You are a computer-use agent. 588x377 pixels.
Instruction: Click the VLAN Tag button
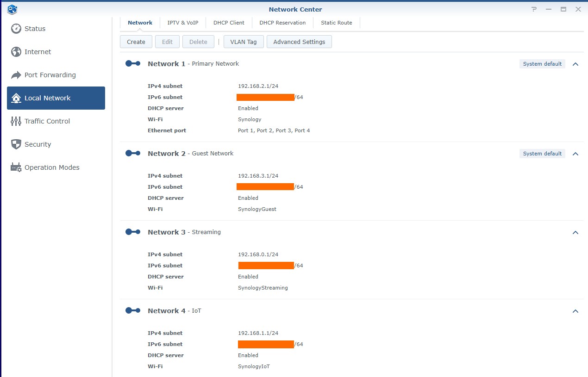[x=244, y=42]
